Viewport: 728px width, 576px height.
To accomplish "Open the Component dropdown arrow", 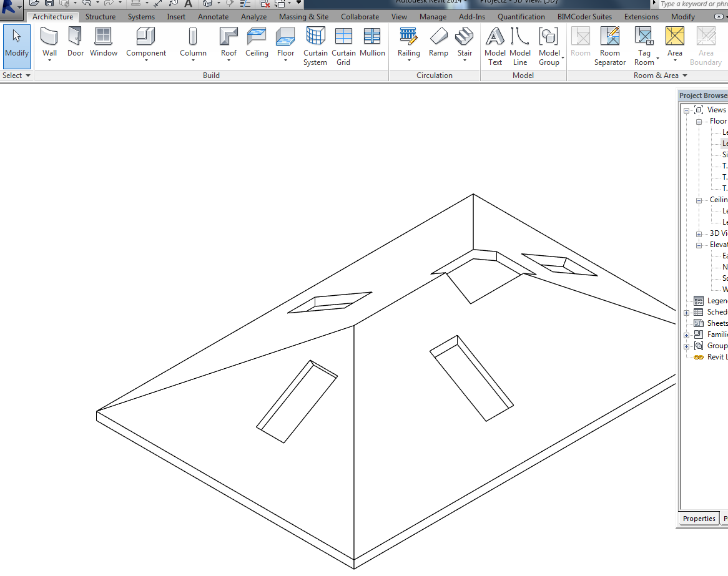I will click(x=145, y=61).
